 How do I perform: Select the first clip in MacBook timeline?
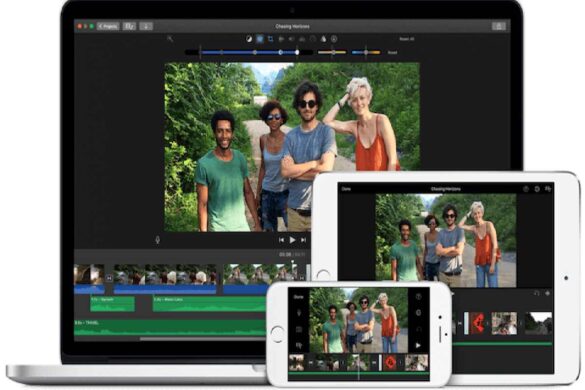(89, 279)
